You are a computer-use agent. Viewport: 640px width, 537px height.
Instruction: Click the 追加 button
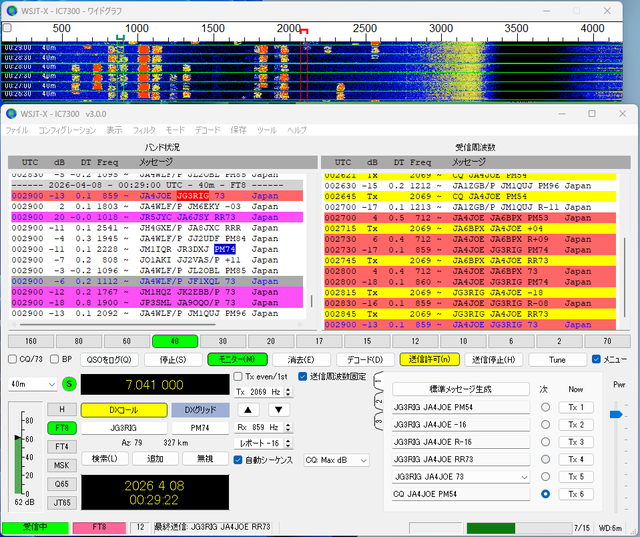click(x=155, y=459)
